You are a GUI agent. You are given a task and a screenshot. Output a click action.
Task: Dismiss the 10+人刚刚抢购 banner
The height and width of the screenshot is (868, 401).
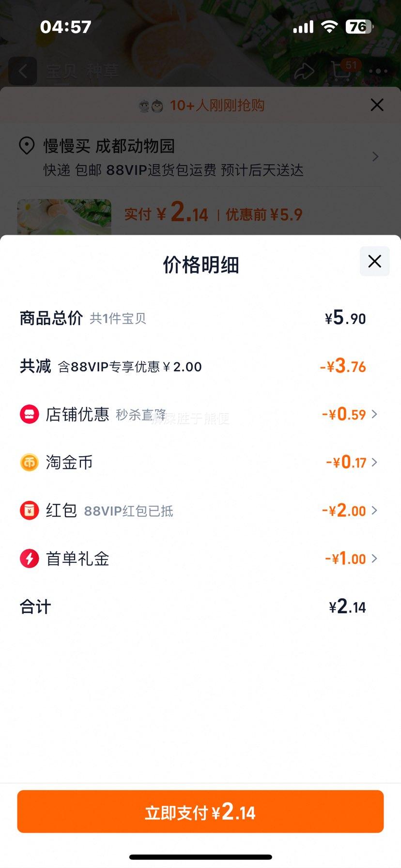click(x=377, y=105)
